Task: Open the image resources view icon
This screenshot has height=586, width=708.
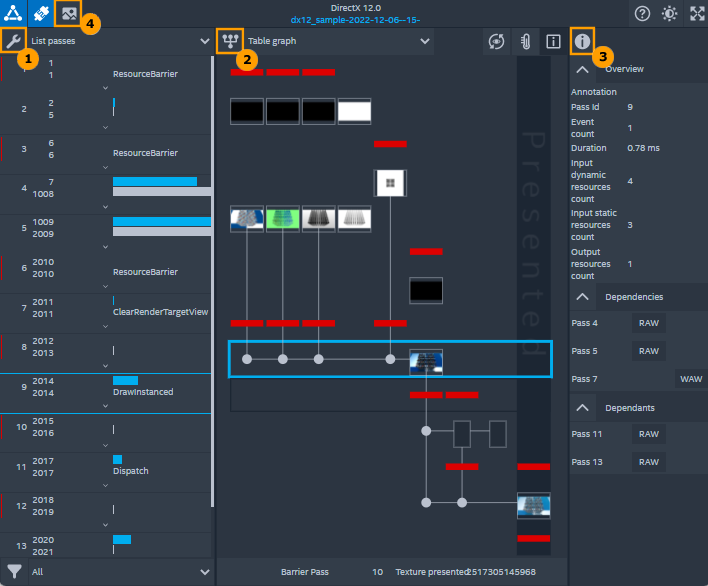Action: (68, 13)
